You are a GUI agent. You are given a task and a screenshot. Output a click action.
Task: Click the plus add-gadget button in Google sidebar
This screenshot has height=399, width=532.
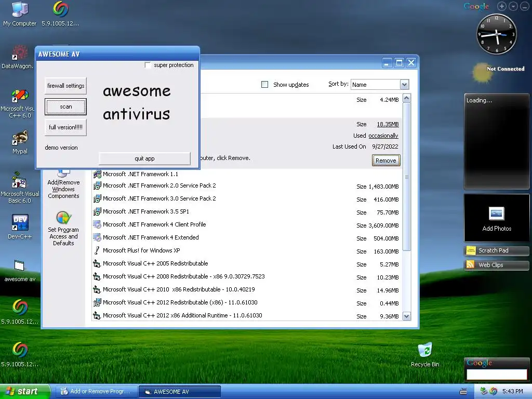(502, 6)
